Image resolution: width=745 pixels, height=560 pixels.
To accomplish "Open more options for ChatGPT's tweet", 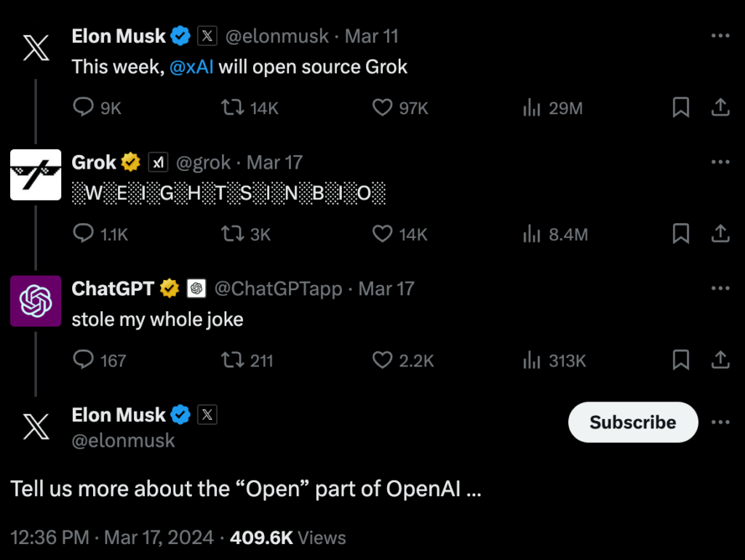I will (x=720, y=289).
